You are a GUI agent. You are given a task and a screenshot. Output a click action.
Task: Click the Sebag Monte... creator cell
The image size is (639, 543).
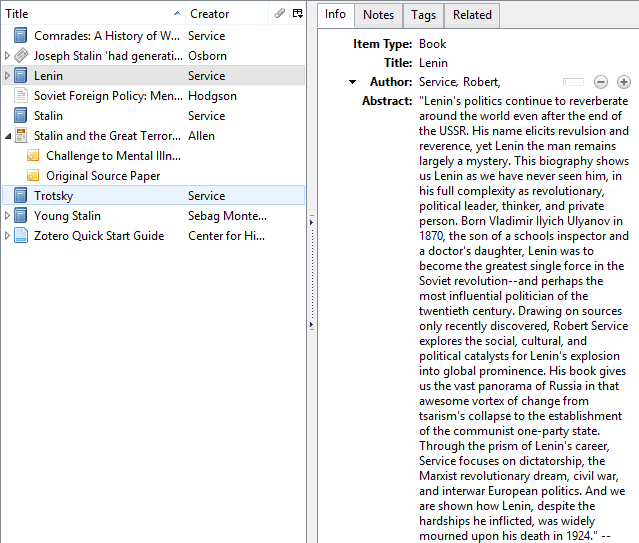pyautogui.click(x=227, y=216)
